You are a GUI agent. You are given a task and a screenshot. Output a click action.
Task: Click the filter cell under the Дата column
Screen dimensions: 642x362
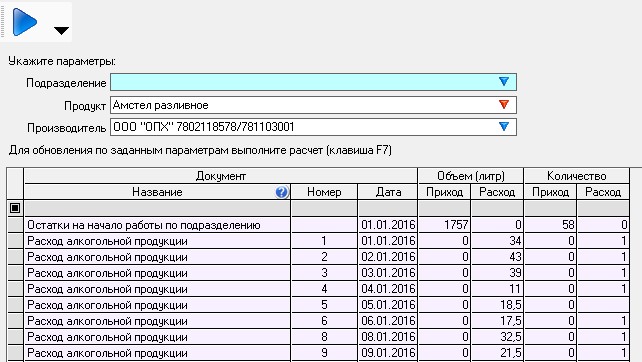point(388,208)
